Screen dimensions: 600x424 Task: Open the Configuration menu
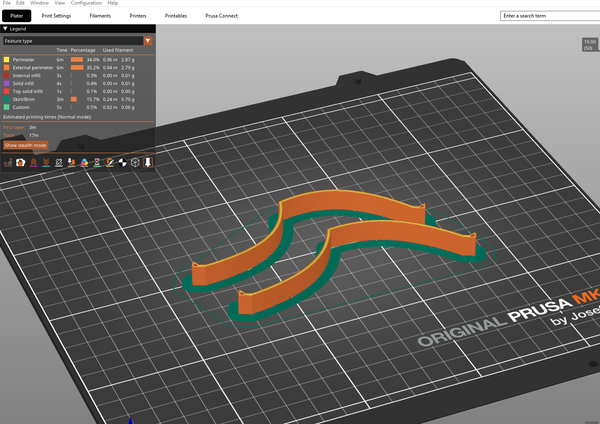[86, 3]
